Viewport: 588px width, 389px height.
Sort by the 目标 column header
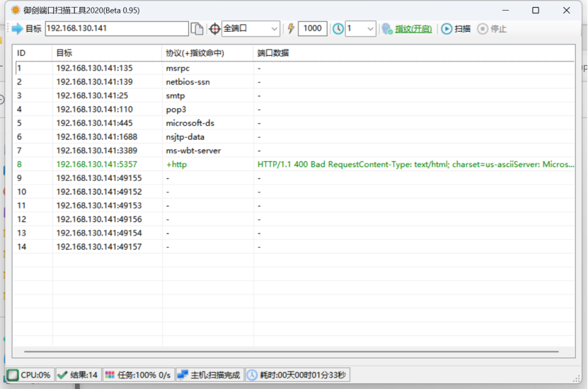(x=108, y=53)
